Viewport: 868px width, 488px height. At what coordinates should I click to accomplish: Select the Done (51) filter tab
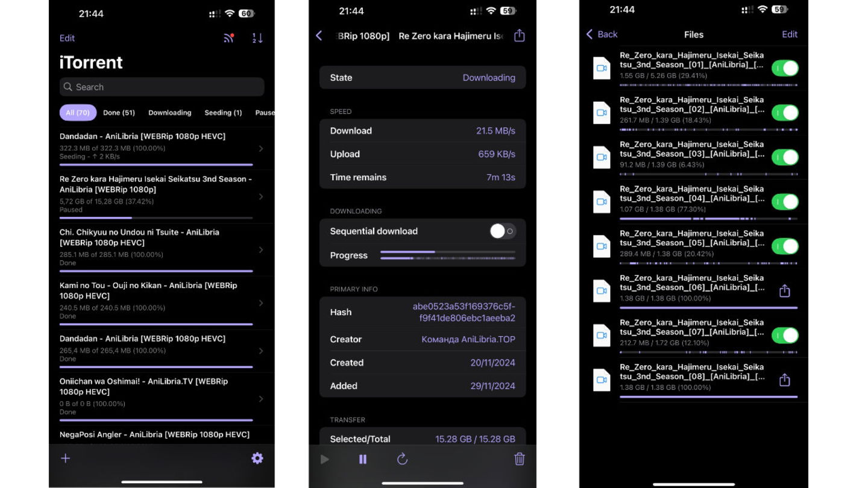[x=119, y=113]
